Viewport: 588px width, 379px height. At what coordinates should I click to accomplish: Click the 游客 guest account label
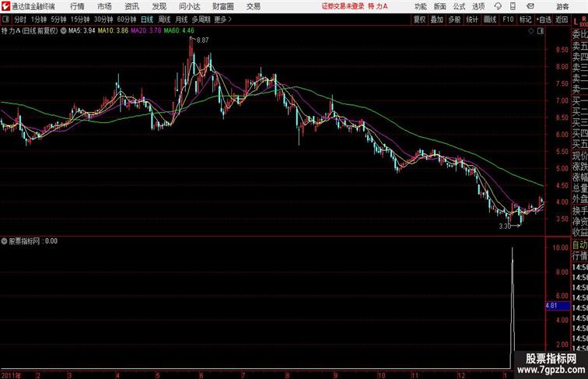(562, 6)
